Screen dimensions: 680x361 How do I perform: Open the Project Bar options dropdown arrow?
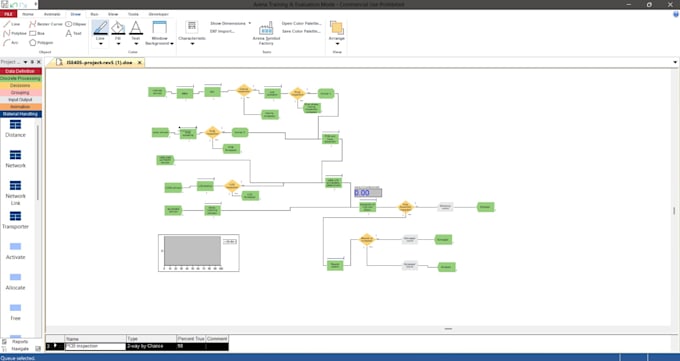tap(25, 62)
